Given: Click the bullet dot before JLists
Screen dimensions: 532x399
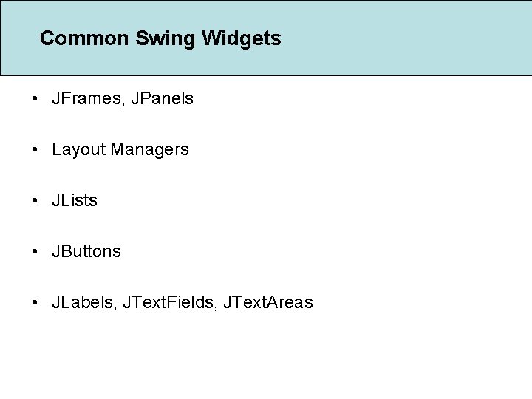Looking at the screenshot, I should pos(35,200).
